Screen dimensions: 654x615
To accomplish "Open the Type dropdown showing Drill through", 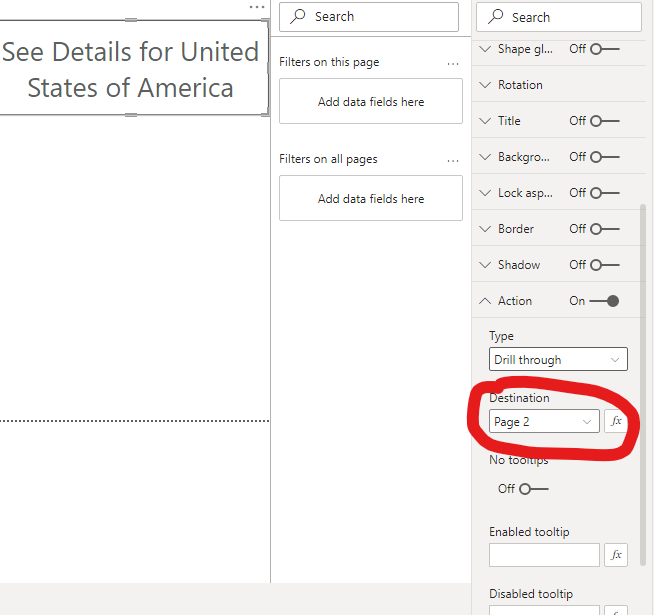I will click(558, 359).
